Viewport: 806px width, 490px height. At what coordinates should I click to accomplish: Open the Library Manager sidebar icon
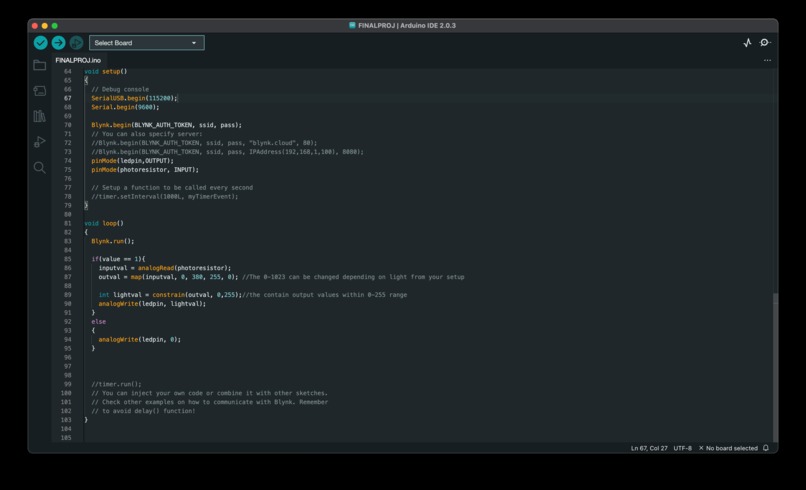coord(40,116)
